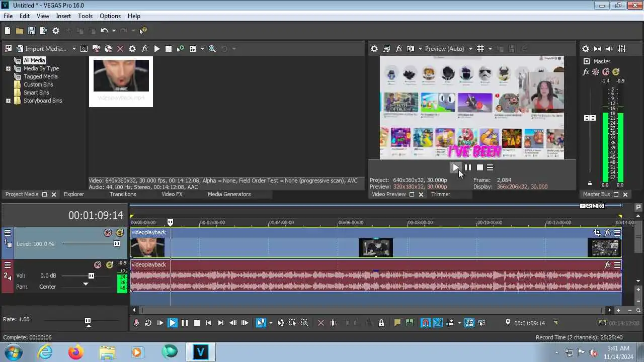This screenshot has height=362, width=644.
Task: Start preview in Project Media toolbar
Action: tap(156, 49)
